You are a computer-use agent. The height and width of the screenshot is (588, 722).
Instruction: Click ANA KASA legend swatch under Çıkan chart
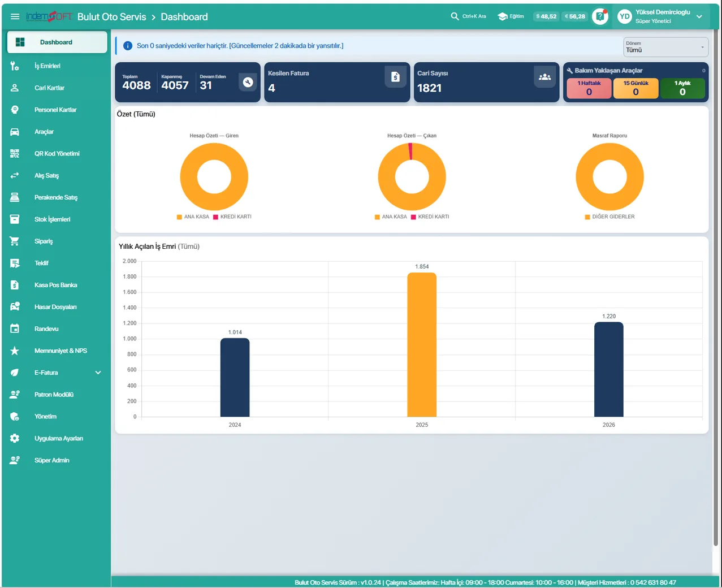(x=377, y=217)
